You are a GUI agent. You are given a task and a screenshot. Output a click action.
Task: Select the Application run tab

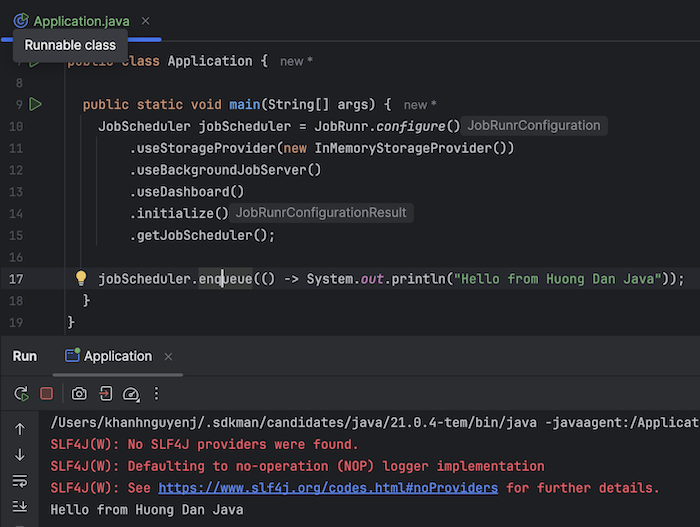118,356
